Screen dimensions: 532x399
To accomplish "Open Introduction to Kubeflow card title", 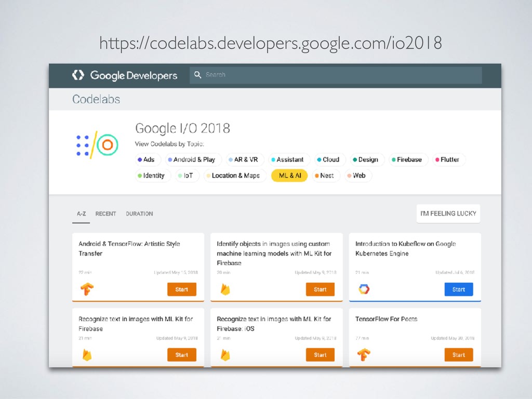I will 405,248.
